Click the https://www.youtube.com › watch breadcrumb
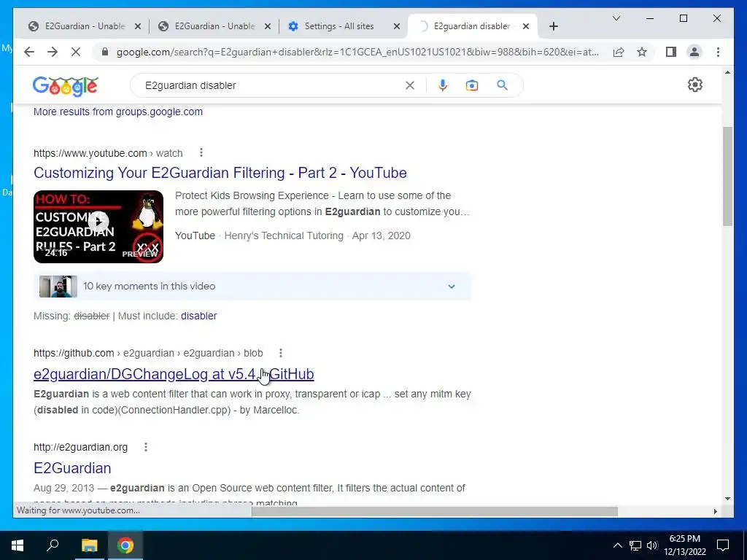This screenshot has width=747, height=560. [x=108, y=153]
